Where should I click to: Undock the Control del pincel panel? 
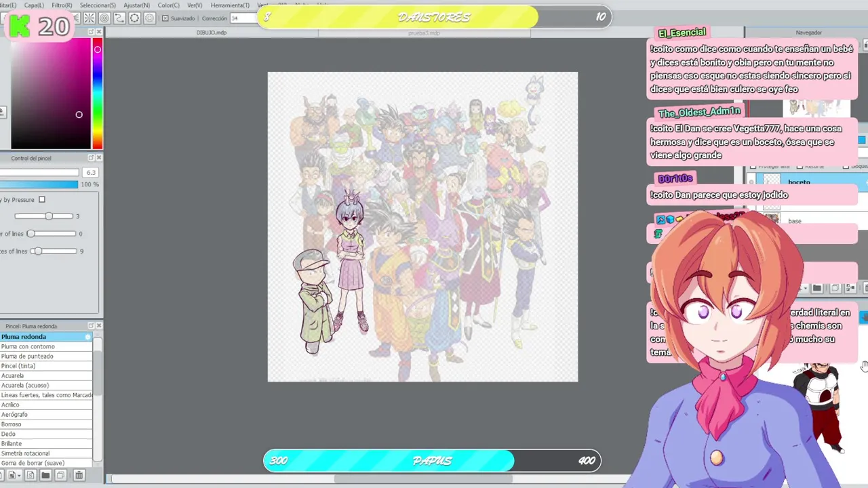click(91, 158)
